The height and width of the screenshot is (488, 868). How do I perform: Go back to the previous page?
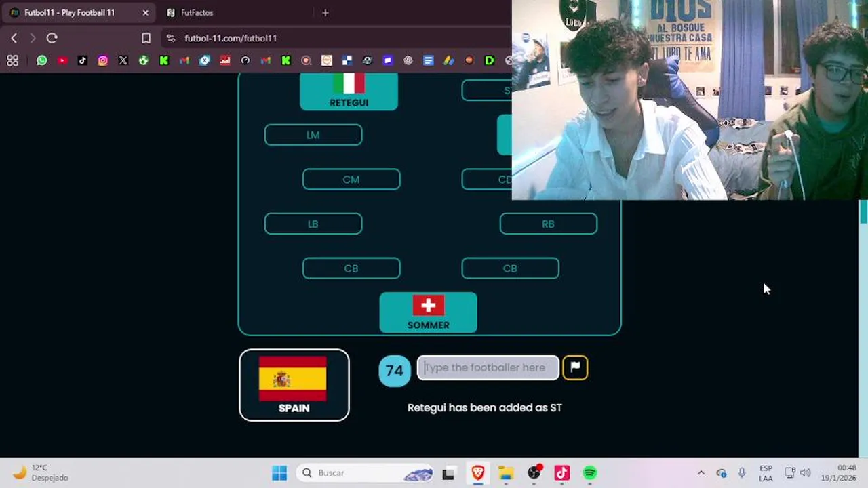click(14, 38)
